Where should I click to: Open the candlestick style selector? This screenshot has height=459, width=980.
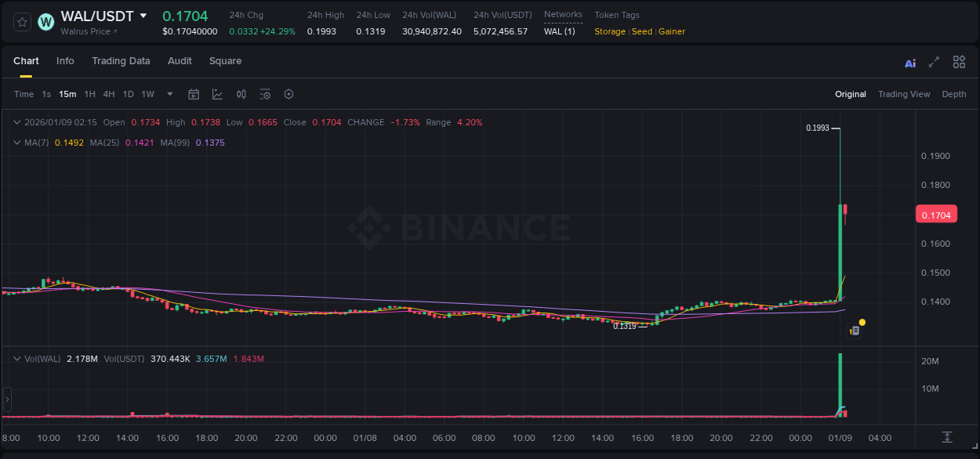(241, 94)
